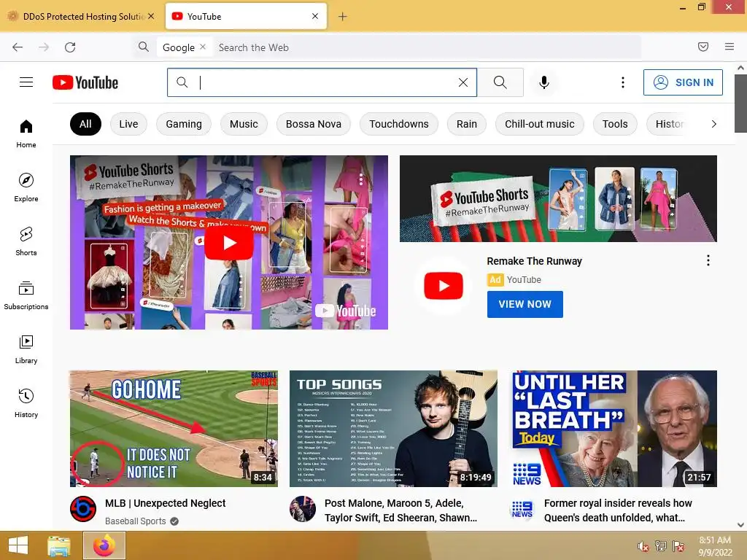This screenshot has width=747, height=560.
Task: Click inside the YouTube search field
Action: pyautogui.click(x=322, y=82)
